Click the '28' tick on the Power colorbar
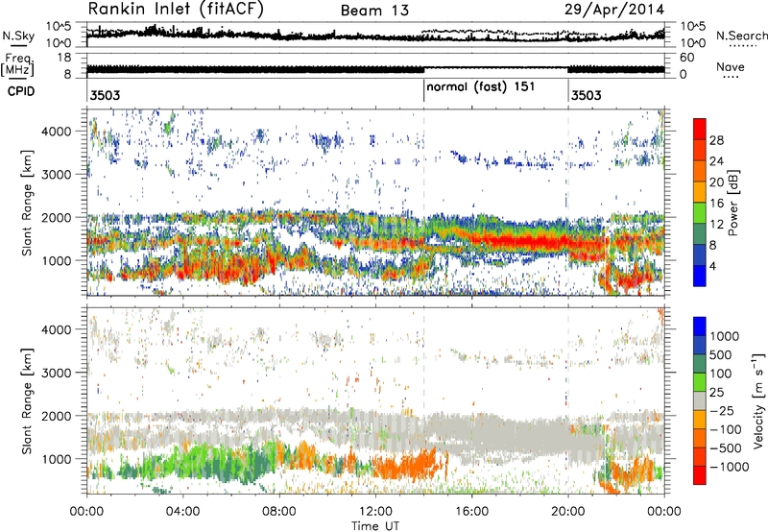The height and width of the screenshot is (532, 768). [716, 140]
